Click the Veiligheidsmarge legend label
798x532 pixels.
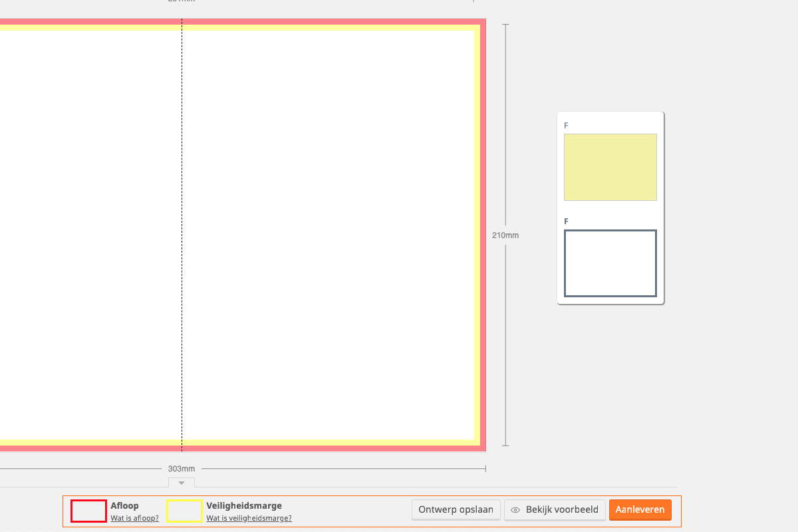coord(244,506)
